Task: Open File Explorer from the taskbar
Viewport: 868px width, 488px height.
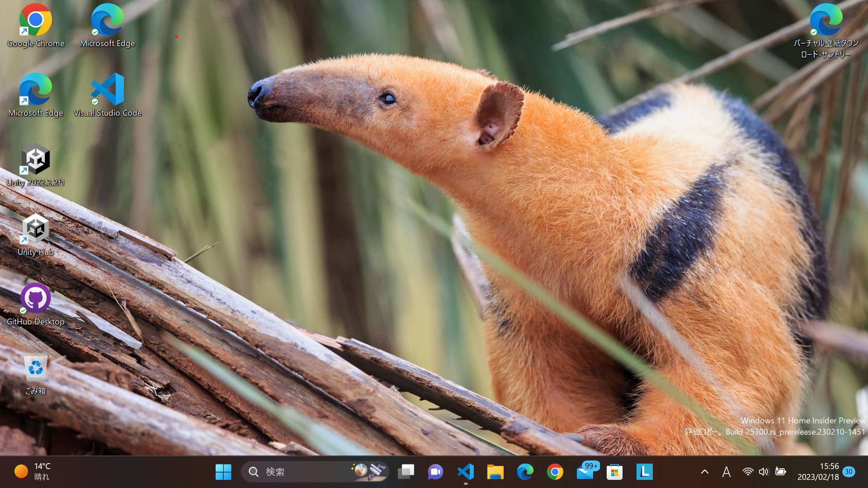Action: [x=495, y=472]
